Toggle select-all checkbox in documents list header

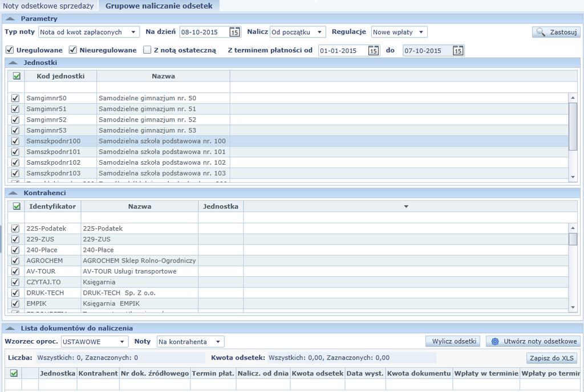pos(14,373)
